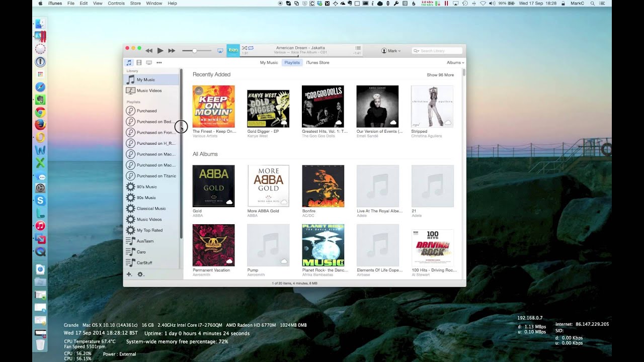Image resolution: width=644 pixels, height=362 pixels.
Task: Open the more libraries ellipsis button
Action: (159, 63)
